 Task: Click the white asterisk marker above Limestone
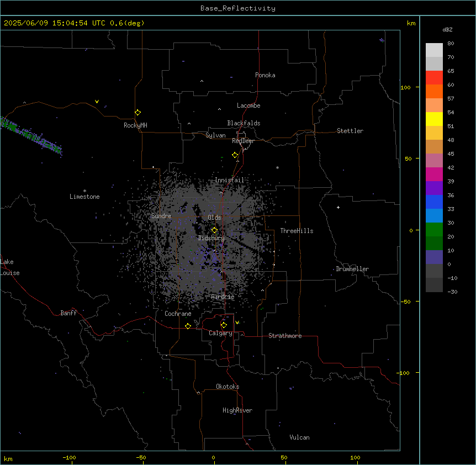[84, 191]
